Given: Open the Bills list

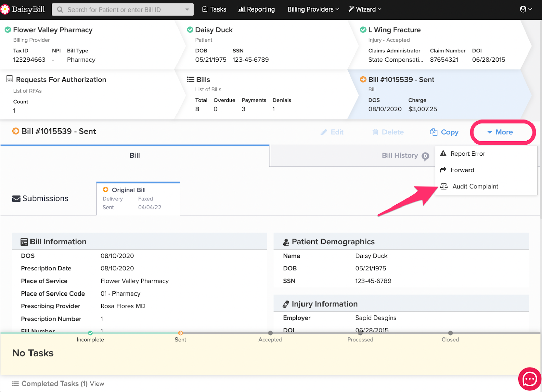Looking at the screenshot, I should (x=203, y=79).
